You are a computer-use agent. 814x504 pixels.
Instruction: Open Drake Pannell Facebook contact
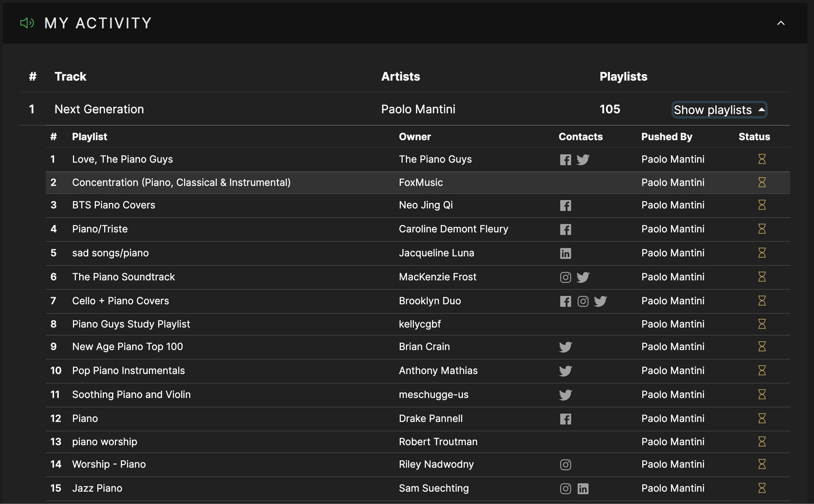tap(565, 419)
